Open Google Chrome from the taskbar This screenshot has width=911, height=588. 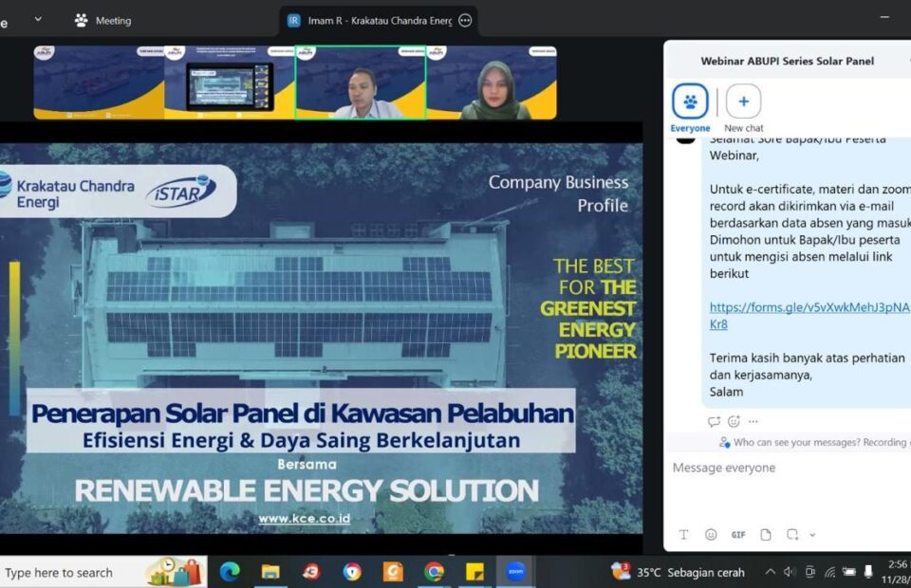click(x=434, y=572)
